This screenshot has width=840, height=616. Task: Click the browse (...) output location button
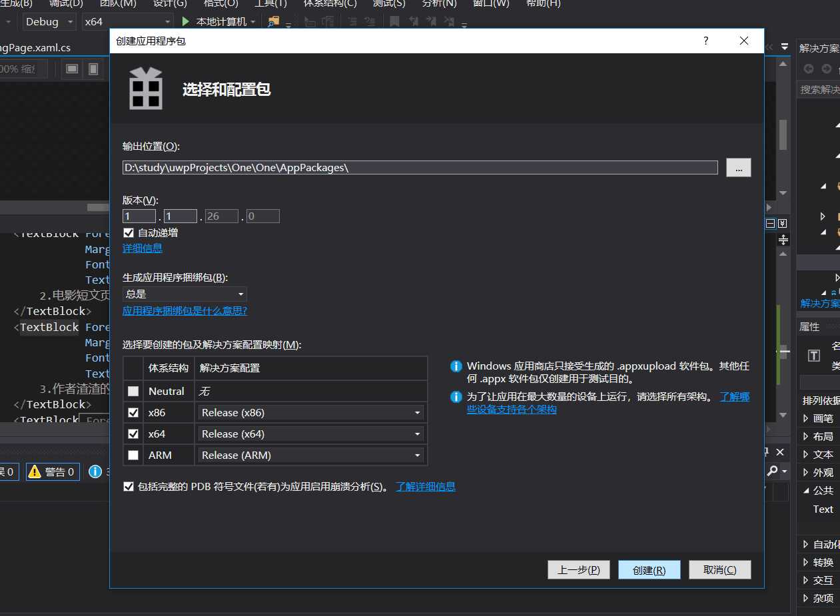tap(739, 168)
